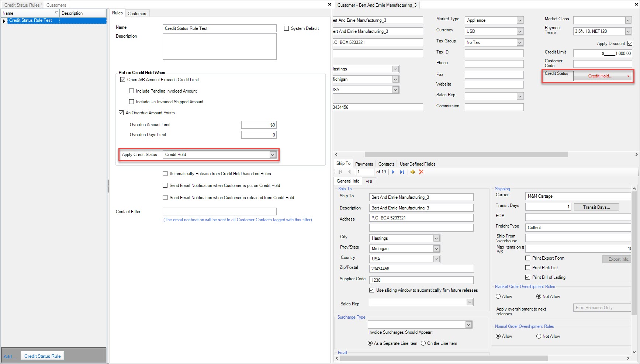Open Ship To Prov/State dropdown
The image size is (640, 364).
pyautogui.click(x=436, y=249)
